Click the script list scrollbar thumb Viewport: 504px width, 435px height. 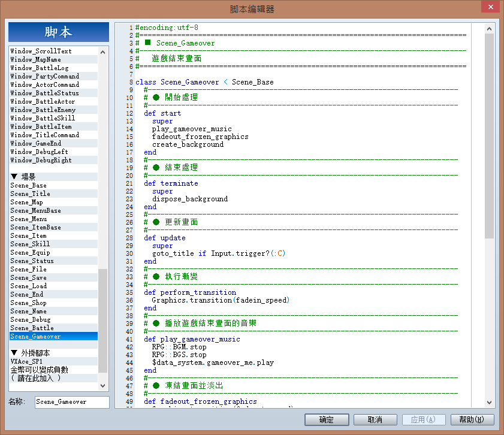[102, 321]
